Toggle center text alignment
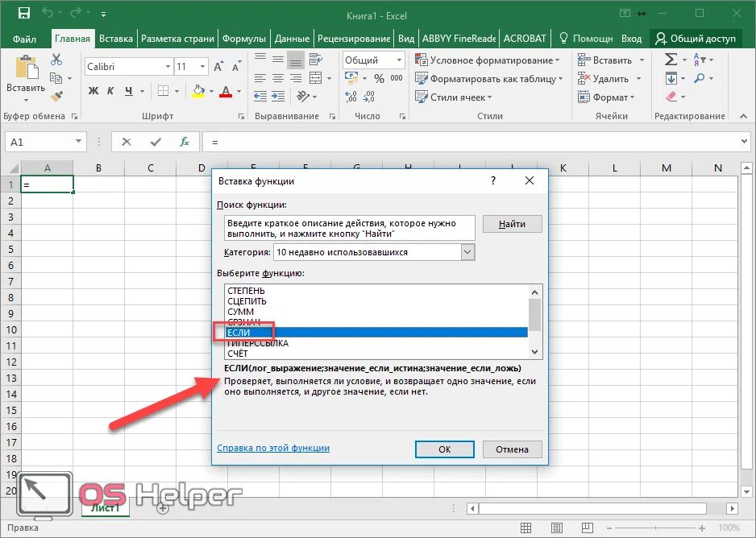Image resolution: width=756 pixels, height=538 pixels. point(278,78)
